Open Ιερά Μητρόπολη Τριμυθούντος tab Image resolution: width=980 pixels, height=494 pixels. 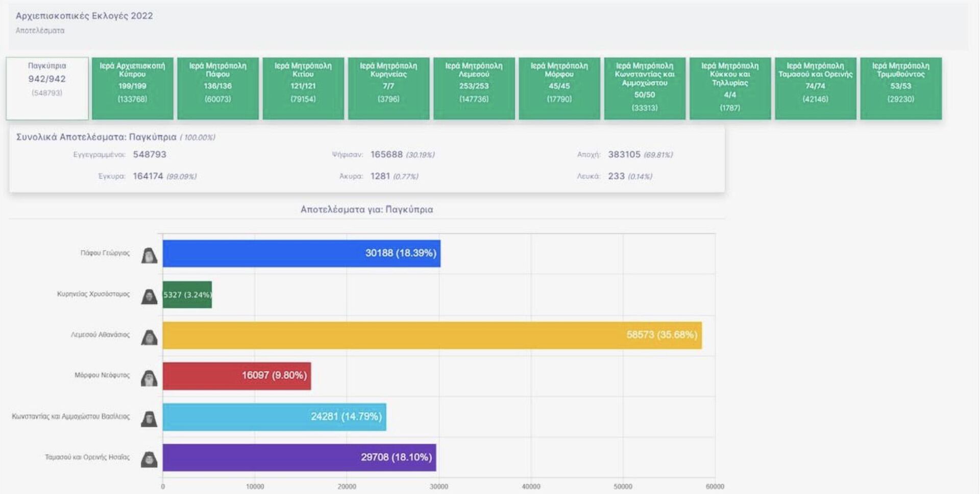tap(901, 88)
